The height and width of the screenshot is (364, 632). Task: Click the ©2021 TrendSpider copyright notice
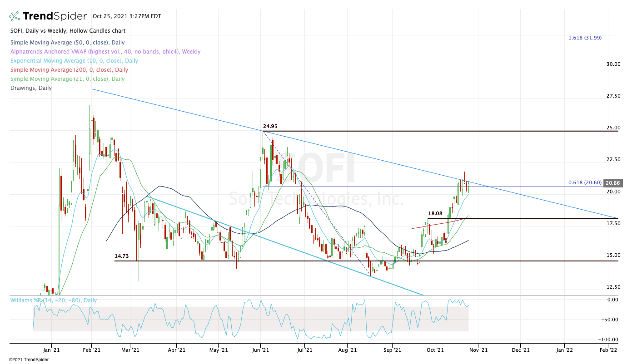pyautogui.click(x=29, y=359)
